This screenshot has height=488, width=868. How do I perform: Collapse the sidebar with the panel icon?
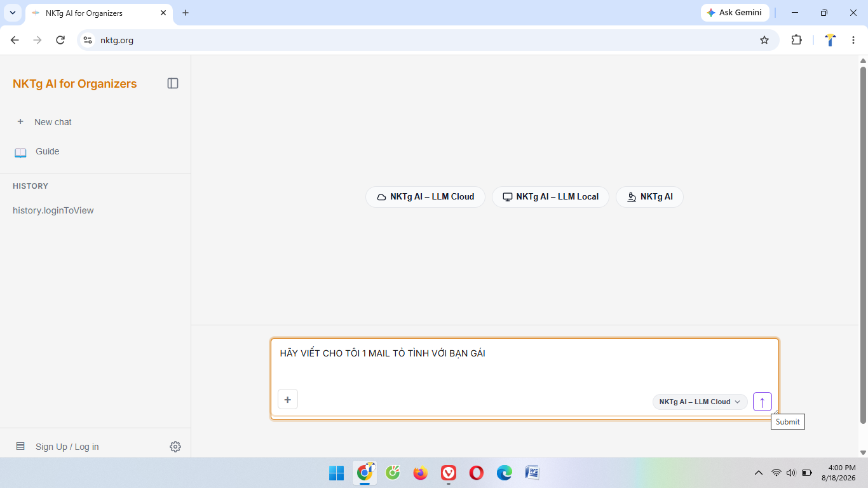(x=173, y=83)
